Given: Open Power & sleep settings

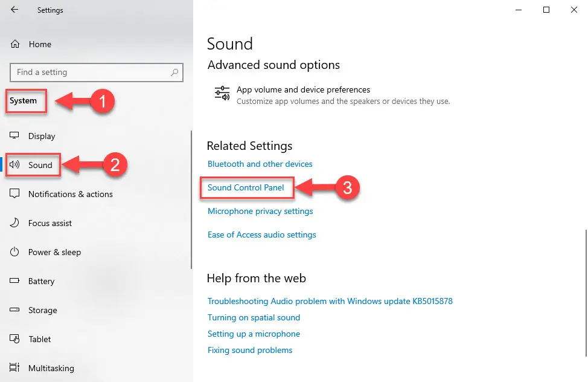Looking at the screenshot, I should [54, 252].
